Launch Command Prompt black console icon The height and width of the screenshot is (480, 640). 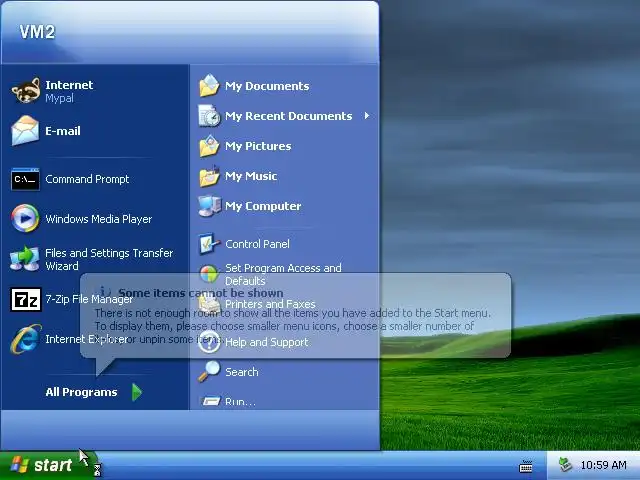click(x=25, y=179)
